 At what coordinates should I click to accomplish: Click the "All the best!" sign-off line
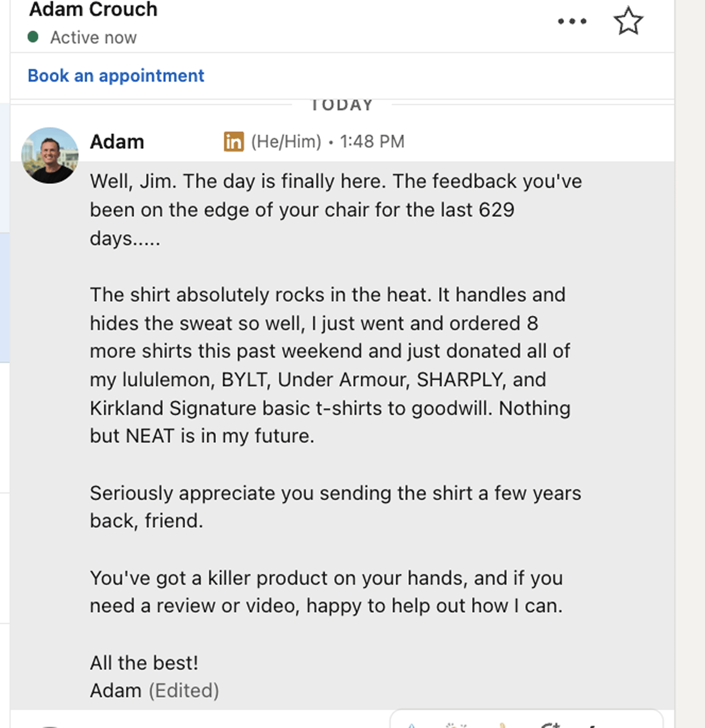click(144, 663)
